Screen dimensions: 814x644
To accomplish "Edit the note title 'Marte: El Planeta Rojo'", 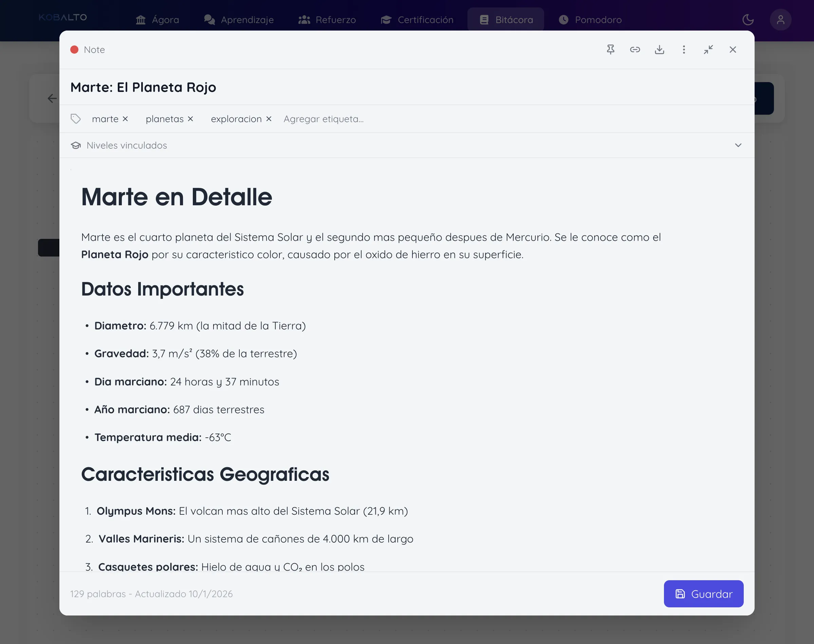I will (143, 88).
